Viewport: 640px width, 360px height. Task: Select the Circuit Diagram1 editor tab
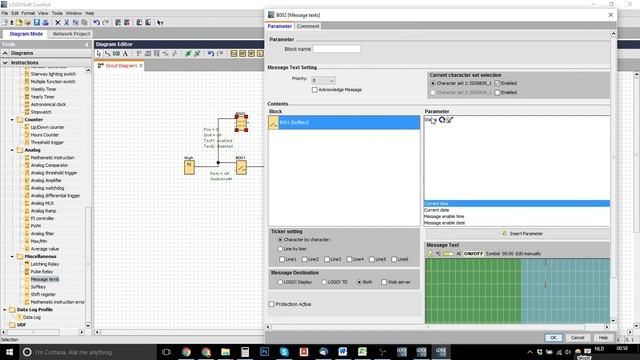pyautogui.click(x=120, y=65)
